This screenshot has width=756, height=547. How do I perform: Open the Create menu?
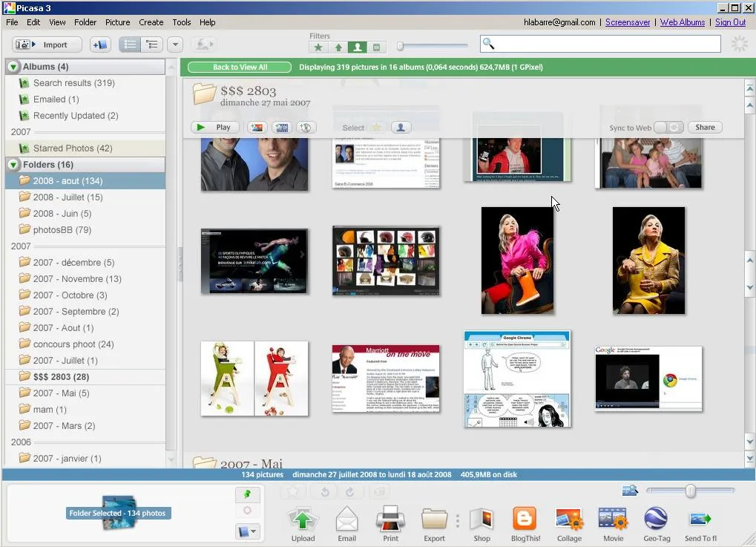click(151, 22)
